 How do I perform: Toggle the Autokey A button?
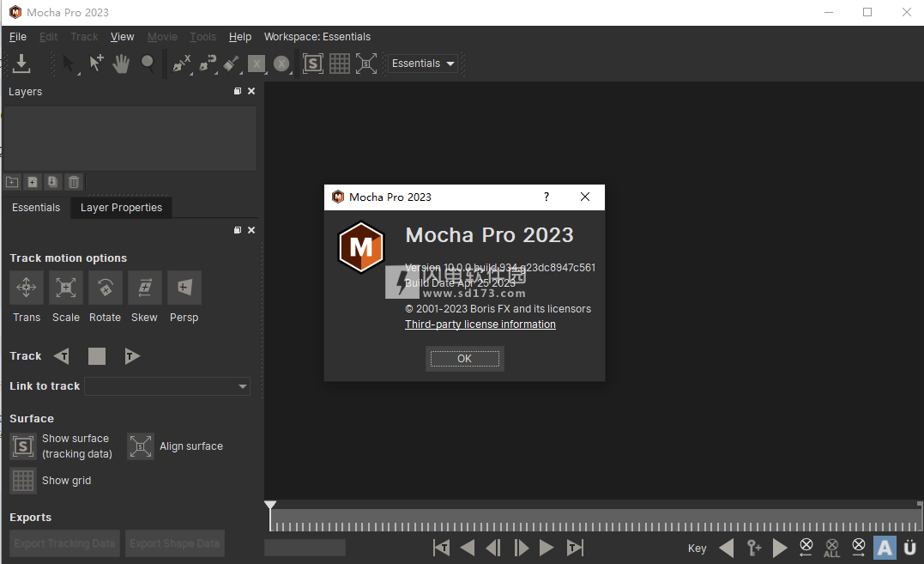885,548
